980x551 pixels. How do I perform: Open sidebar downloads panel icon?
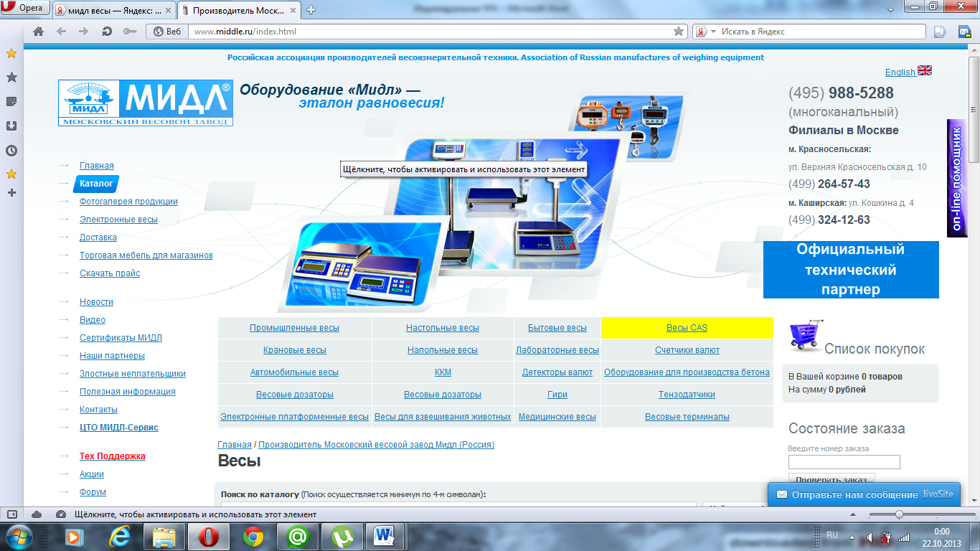coord(11,126)
